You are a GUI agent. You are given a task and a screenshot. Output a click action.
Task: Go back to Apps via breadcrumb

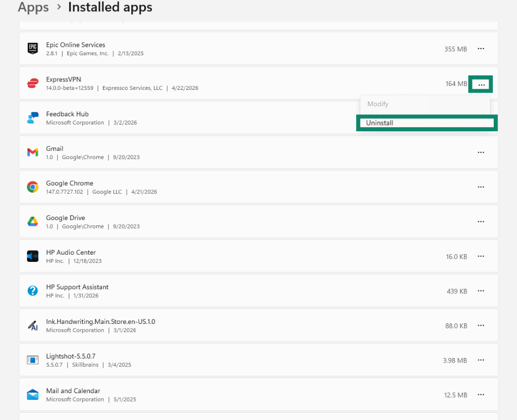pyautogui.click(x=33, y=7)
